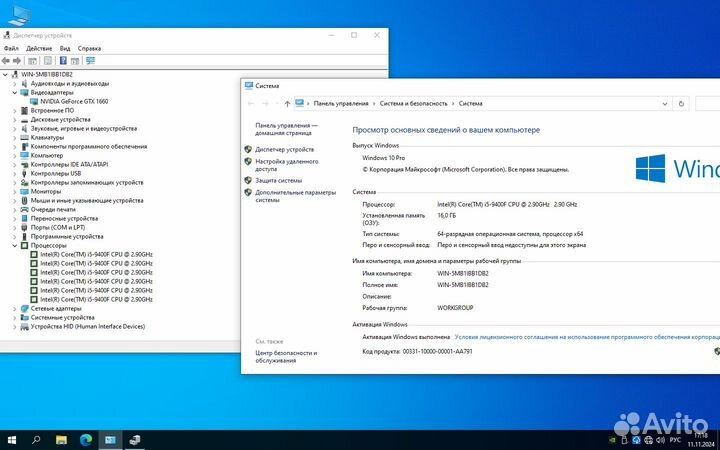Click the WORKGROUP value

pyautogui.click(x=455, y=308)
